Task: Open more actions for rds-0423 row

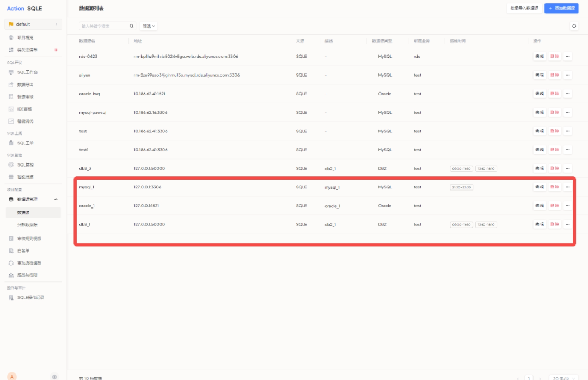Action: pyautogui.click(x=568, y=56)
